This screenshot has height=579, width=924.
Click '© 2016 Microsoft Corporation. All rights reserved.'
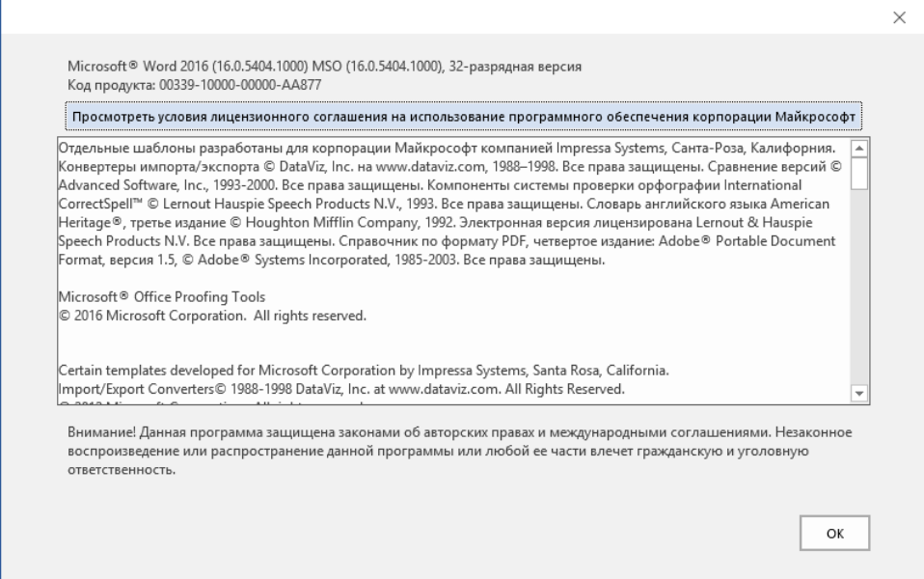[212, 316]
